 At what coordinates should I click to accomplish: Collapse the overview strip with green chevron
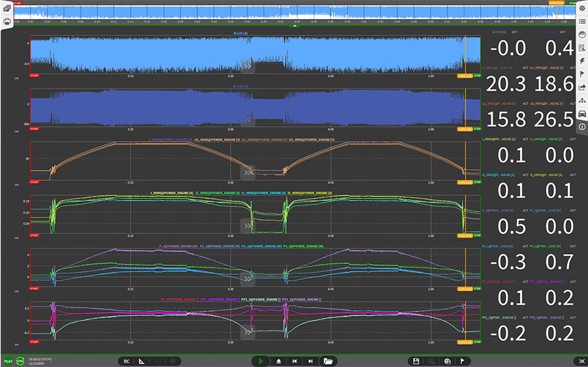click(x=295, y=26)
